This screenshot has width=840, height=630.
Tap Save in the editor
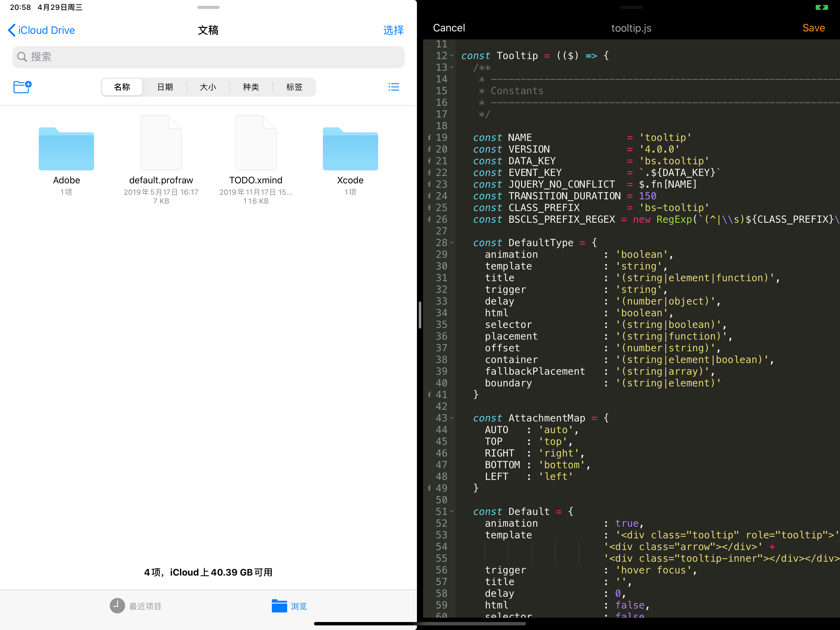point(813,28)
